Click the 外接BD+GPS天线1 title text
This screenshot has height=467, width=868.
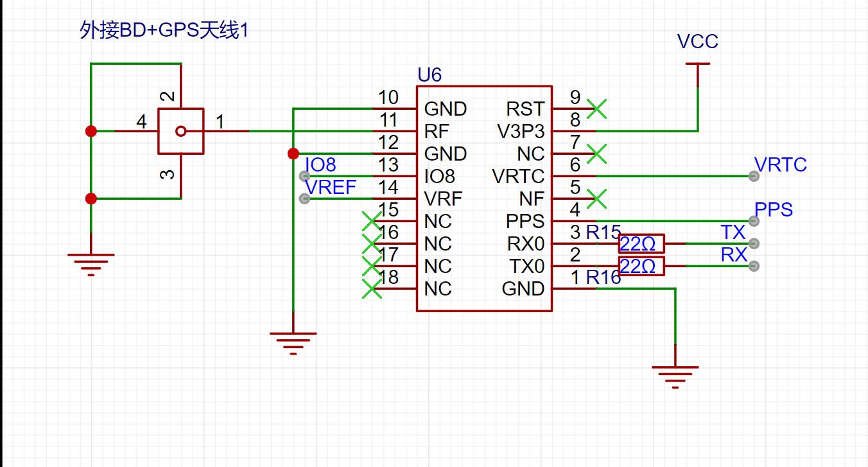tap(164, 31)
